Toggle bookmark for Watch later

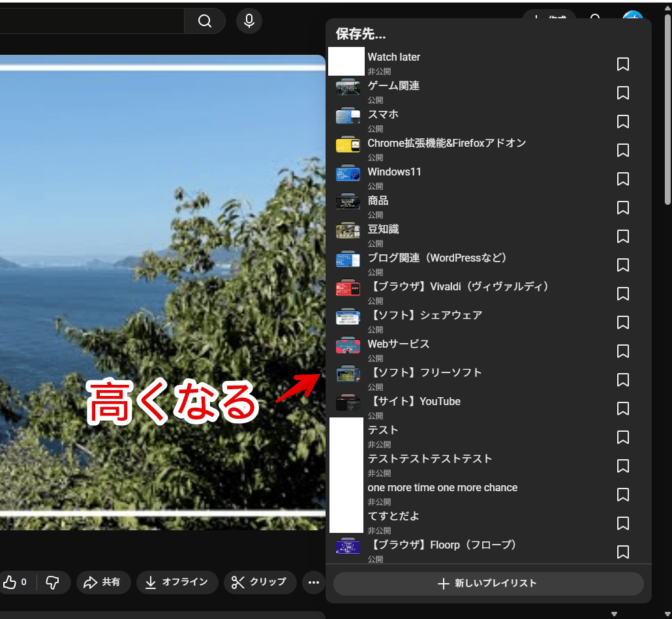[623, 64]
